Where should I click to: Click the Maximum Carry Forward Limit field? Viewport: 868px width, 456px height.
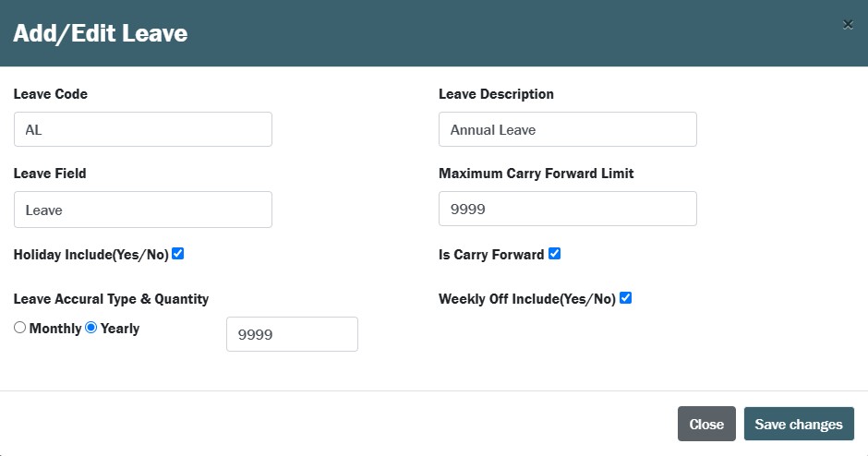tap(567, 210)
